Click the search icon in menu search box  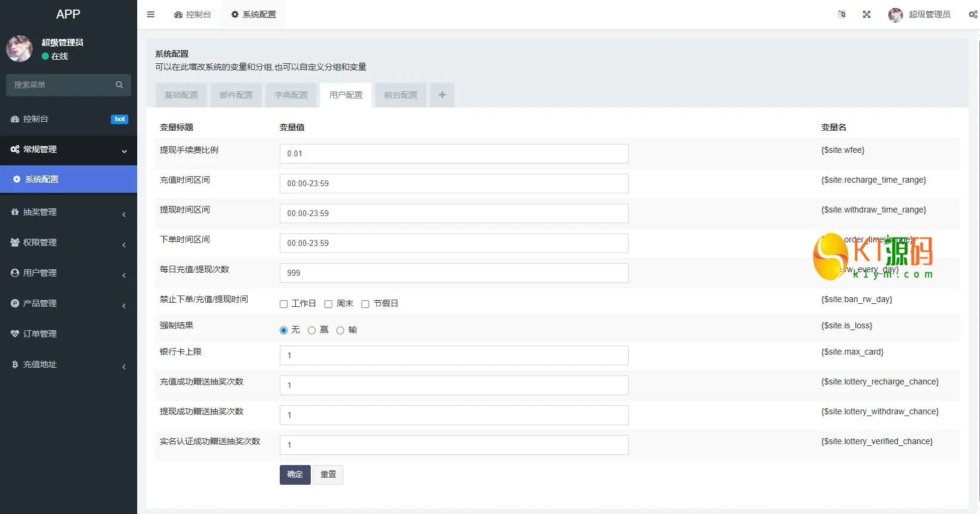click(x=119, y=85)
